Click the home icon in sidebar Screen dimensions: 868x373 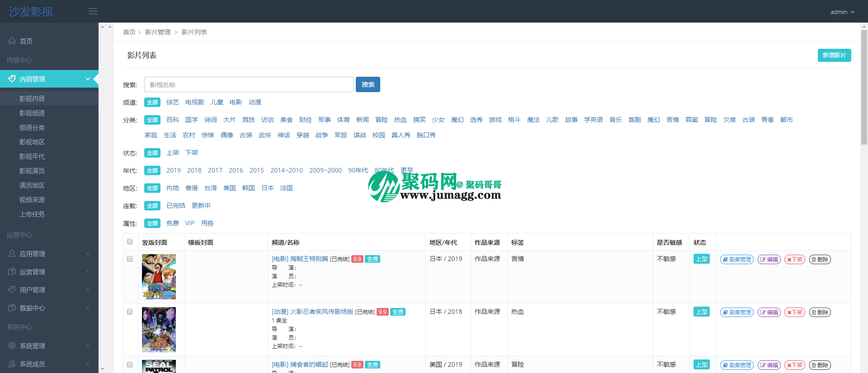[12, 41]
